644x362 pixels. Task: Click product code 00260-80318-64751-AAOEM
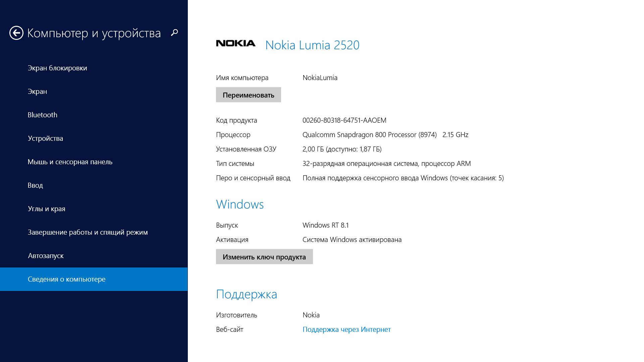(x=344, y=120)
